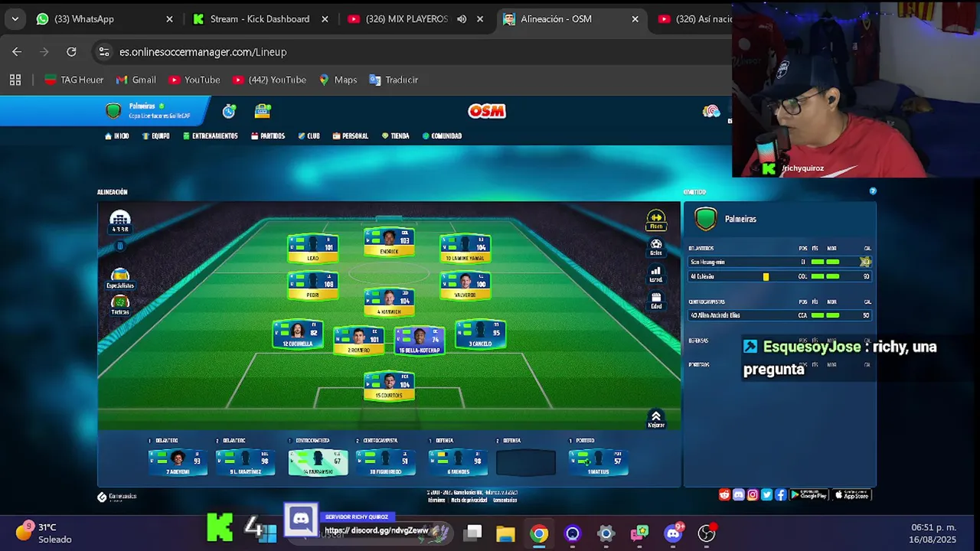
Task: Select substitute Mendes card
Action: coord(458,462)
